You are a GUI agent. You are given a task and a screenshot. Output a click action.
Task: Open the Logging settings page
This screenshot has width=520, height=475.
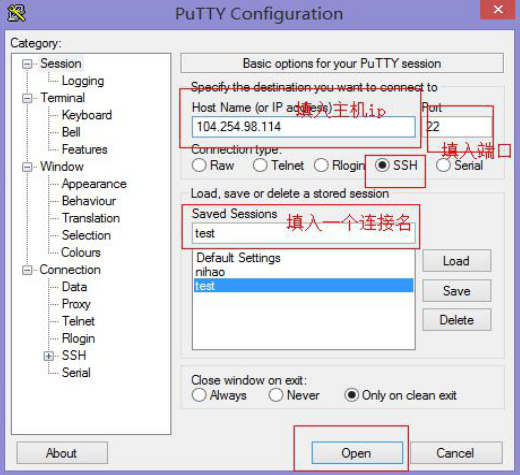pos(83,81)
